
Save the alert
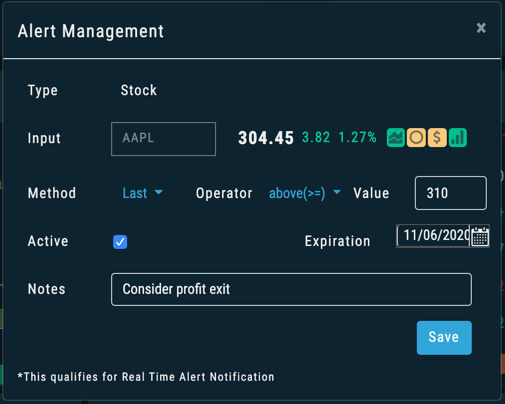pos(444,338)
